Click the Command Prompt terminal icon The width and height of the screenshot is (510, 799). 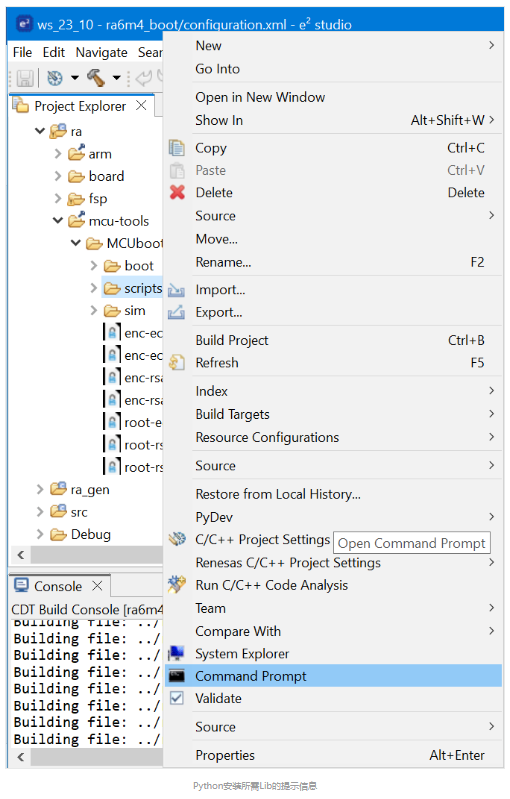point(177,676)
